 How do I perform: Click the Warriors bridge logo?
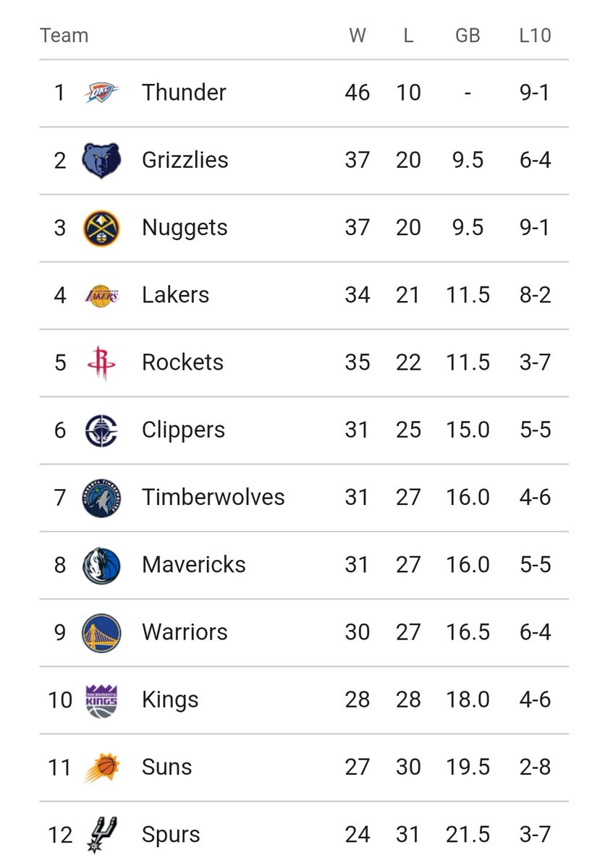[101, 632]
